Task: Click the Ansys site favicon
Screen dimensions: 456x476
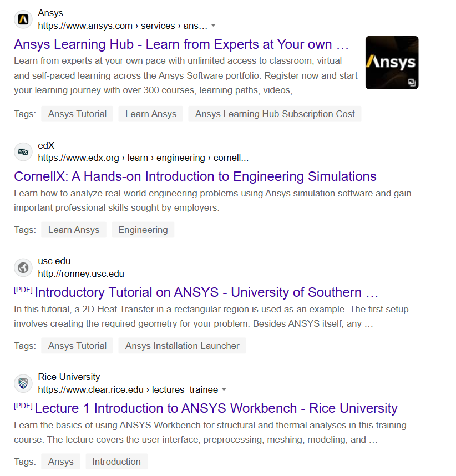Action: click(x=23, y=18)
